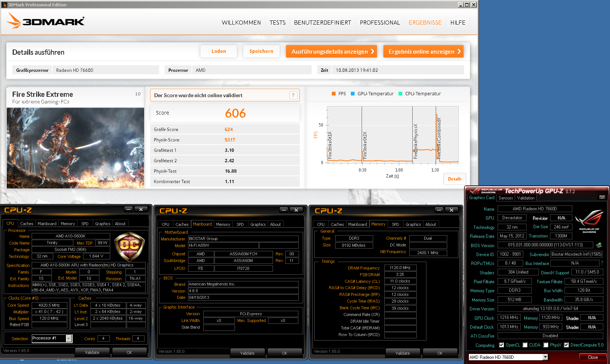Click the DRAM Frequency value 1120.0 MHz
The height and width of the screenshot is (364, 610).
[x=400, y=268]
